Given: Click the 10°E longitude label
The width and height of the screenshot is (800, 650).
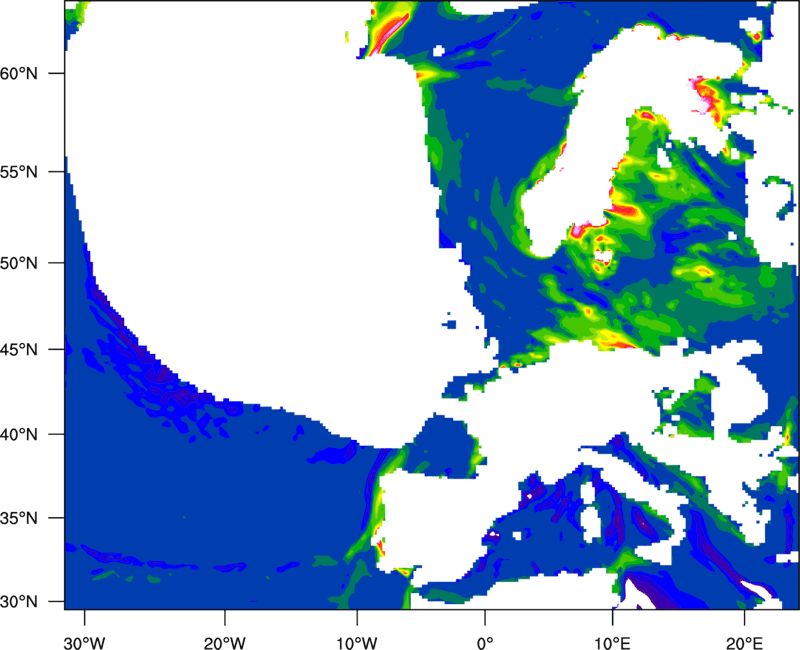Looking at the screenshot, I should (612, 643).
